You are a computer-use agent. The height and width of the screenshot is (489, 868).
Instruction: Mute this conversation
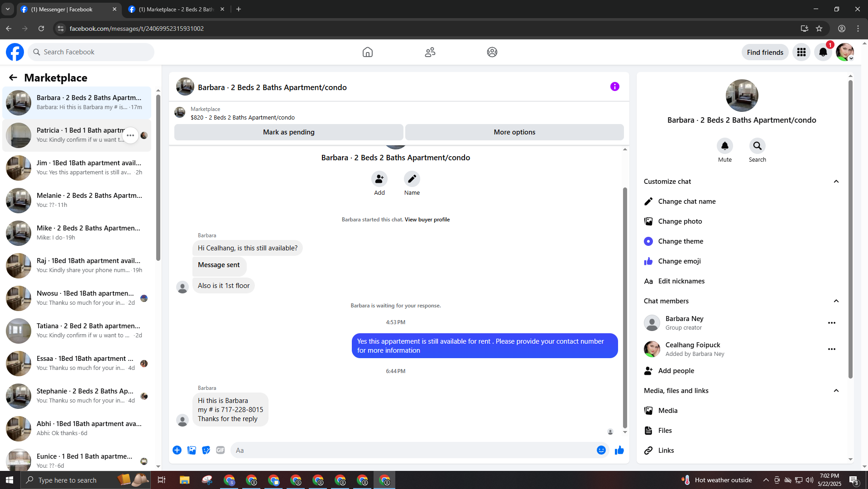pos(725,146)
